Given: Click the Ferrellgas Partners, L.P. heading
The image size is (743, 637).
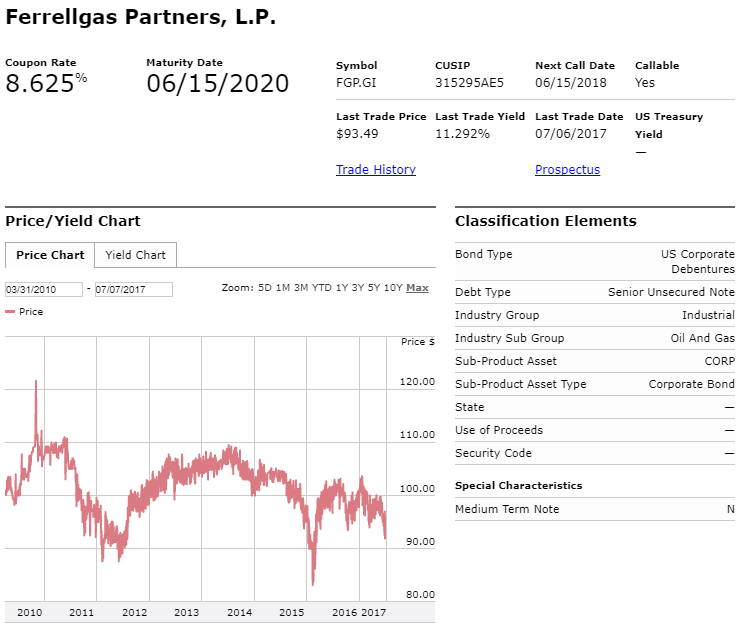Looking at the screenshot, I should click(141, 17).
